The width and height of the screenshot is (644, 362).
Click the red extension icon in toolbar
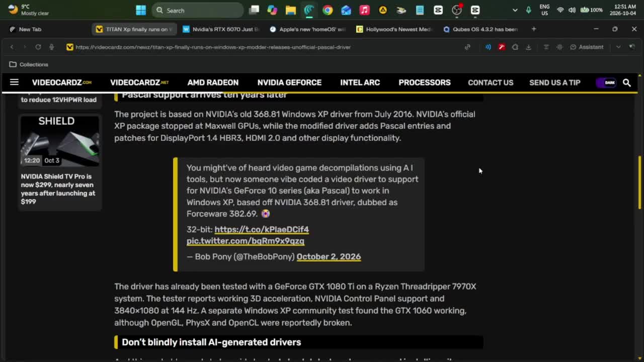502,47
